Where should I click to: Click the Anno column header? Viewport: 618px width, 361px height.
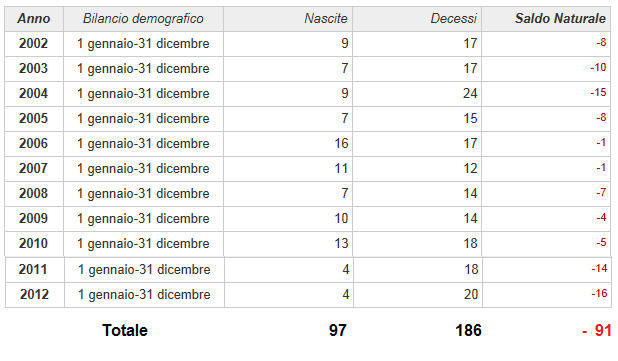[34, 19]
